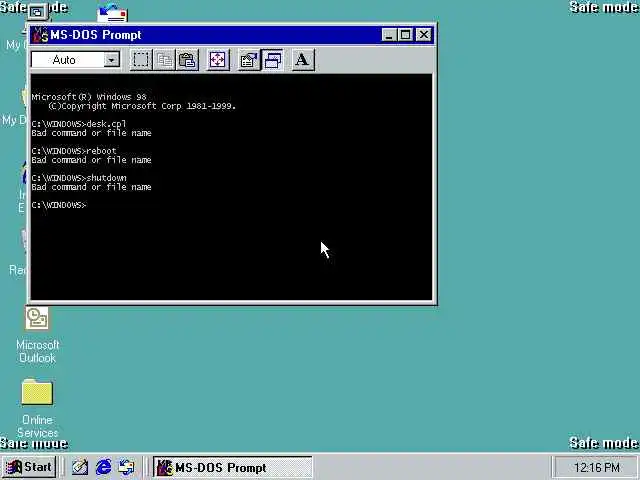Switch to Full screen mode icon
The image size is (640, 480).
click(218, 60)
